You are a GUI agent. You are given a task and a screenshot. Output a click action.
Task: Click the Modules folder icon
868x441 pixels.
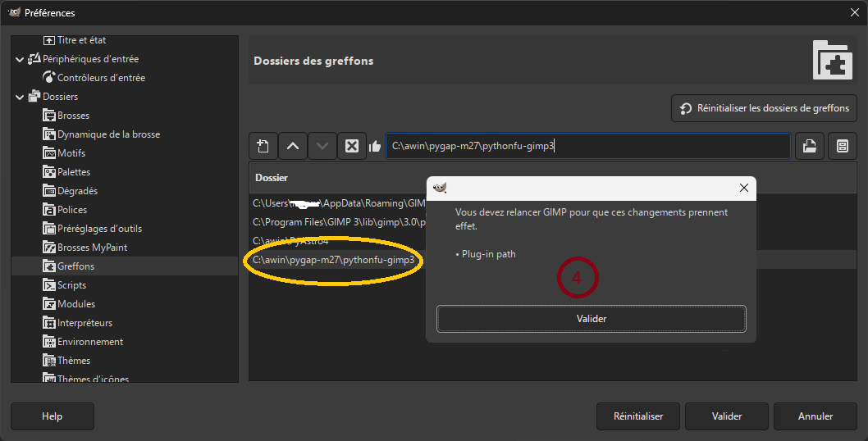pos(49,303)
